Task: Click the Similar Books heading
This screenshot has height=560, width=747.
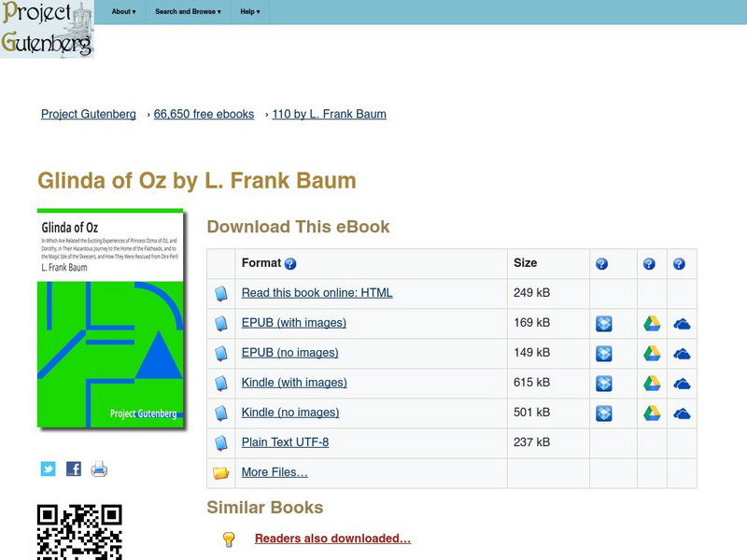Action: coord(265,508)
